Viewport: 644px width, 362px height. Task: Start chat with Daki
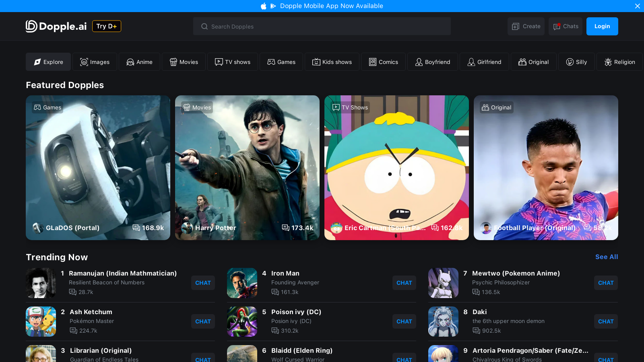[x=606, y=321]
